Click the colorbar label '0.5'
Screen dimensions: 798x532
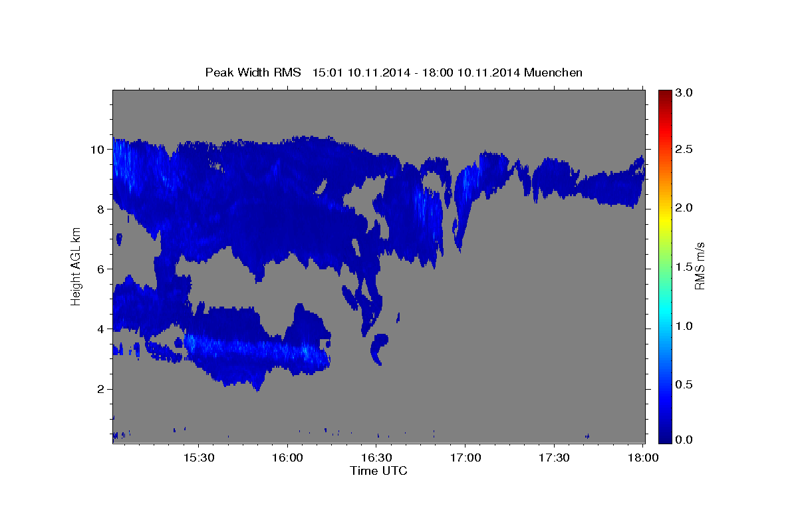click(684, 384)
